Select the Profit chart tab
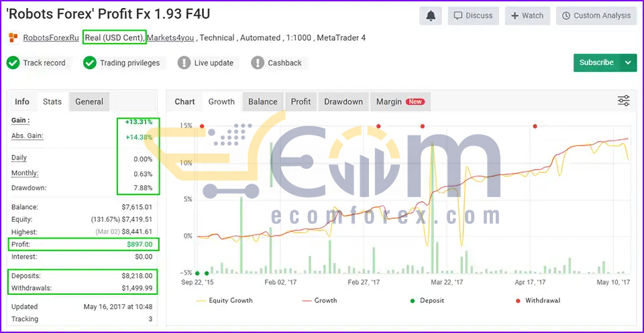The image size is (644, 333). tap(301, 102)
